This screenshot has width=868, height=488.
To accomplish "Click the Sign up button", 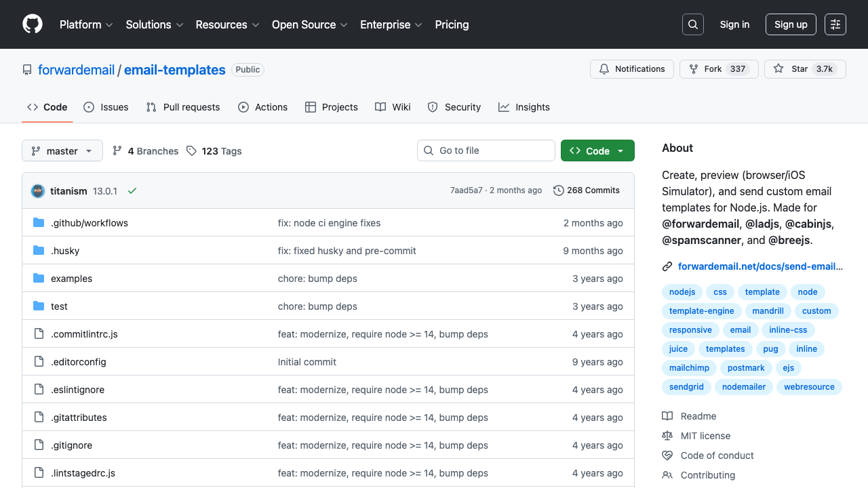I will [x=791, y=24].
